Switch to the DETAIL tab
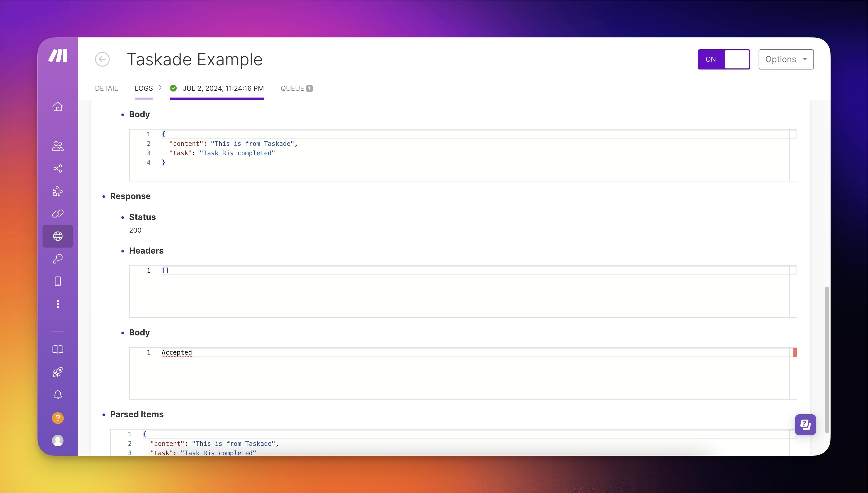Image resolution: width=868 pixels, height=493 pixels. point(106,88)
